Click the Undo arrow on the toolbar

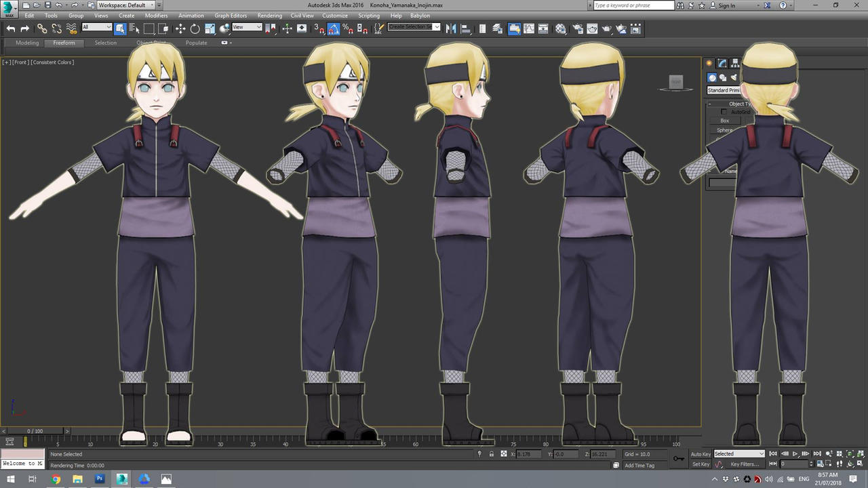[x=11, y=28]
